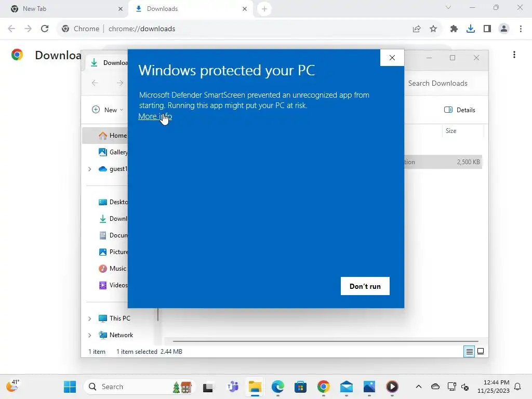Image resolution: width=532 pixels, height=399 pixels.
Task: Close the New Tab browser tab
Action: click(x=121, y=9)
